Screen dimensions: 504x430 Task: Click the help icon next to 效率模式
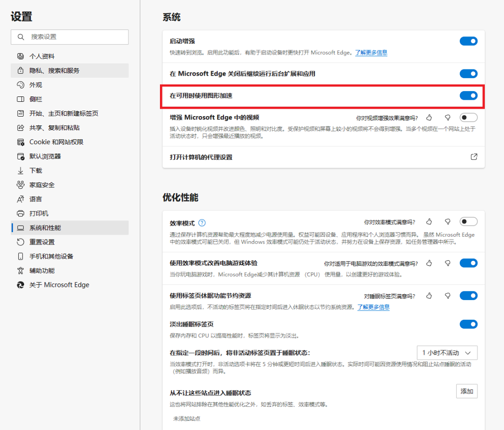(x=202, y=222)
